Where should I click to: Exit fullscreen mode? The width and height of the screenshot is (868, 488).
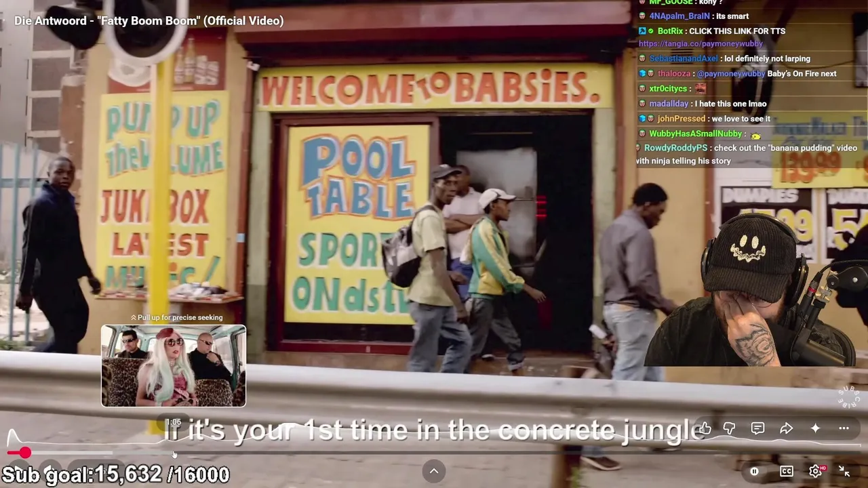tap(844, 472)
